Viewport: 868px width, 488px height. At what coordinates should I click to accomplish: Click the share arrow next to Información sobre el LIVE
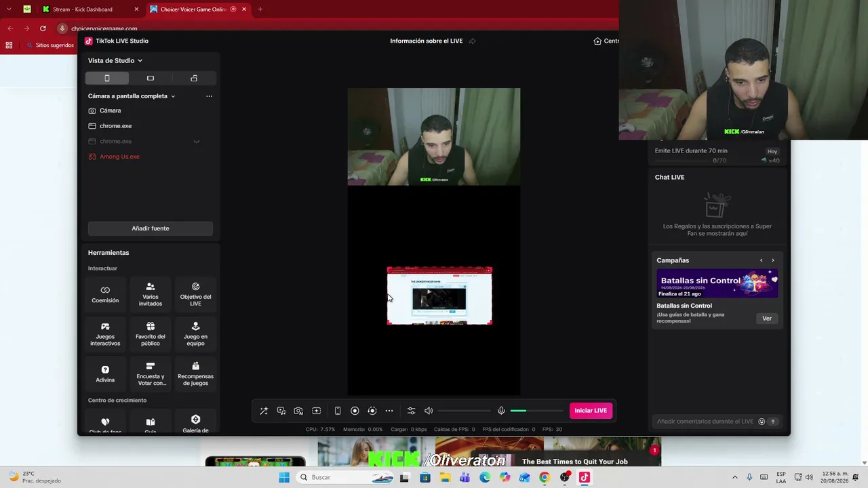[x=472, y=41]
